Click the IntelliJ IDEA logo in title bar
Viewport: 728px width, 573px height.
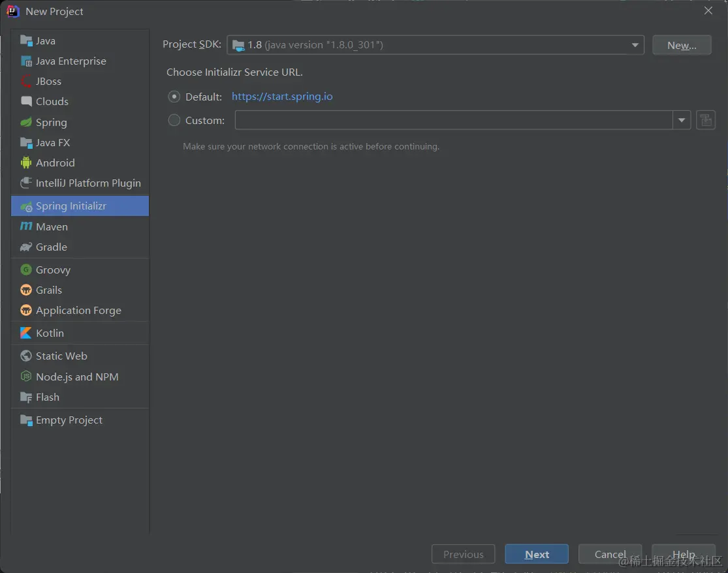click(12, 11)
